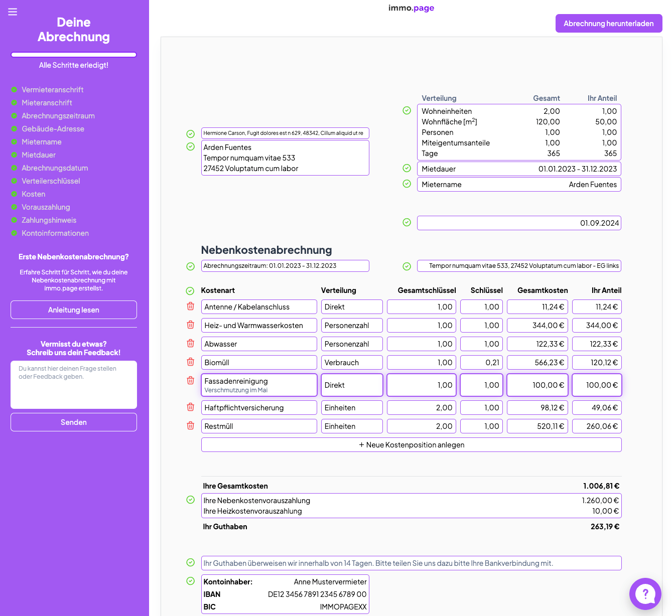Delete the Antenne / Kabelanschluss cost row

click(190, 306)
